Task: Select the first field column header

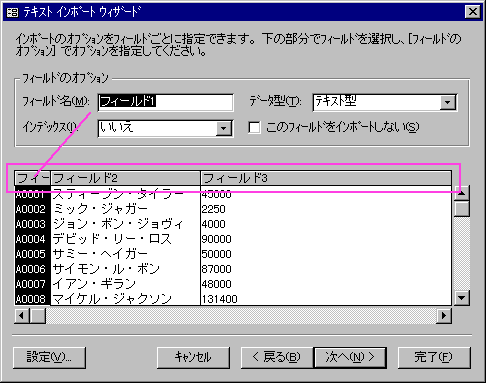Action: click(x=33, y=178)
